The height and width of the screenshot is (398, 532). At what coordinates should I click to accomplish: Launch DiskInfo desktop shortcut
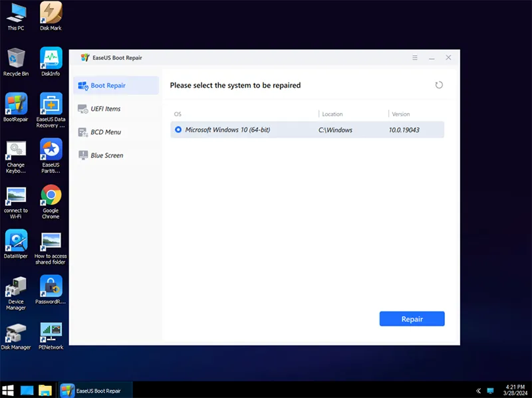click(x=51, y=62)
